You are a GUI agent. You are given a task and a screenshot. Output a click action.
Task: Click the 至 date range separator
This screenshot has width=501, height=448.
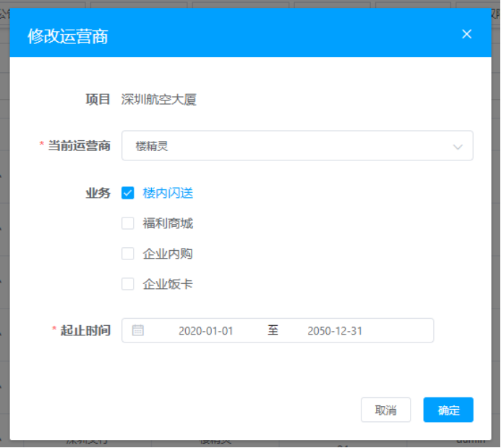click(x=273, y=331)
